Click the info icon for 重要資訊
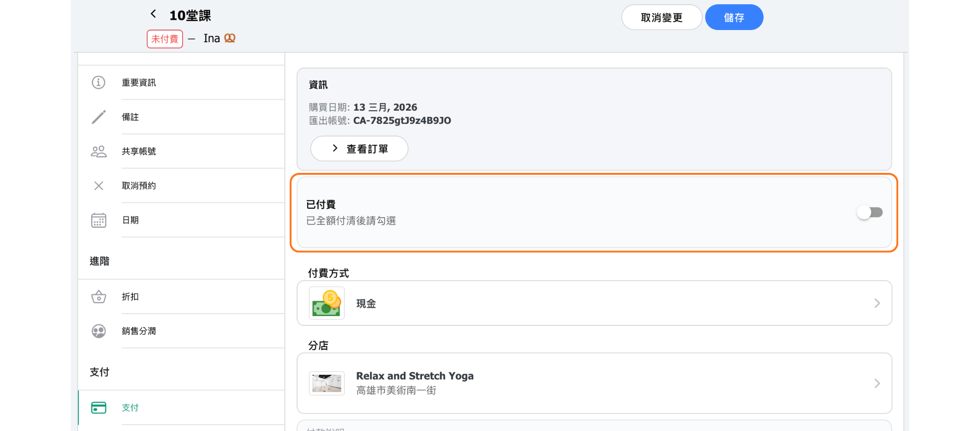This screenshot has width=980, height=431. 99,82
